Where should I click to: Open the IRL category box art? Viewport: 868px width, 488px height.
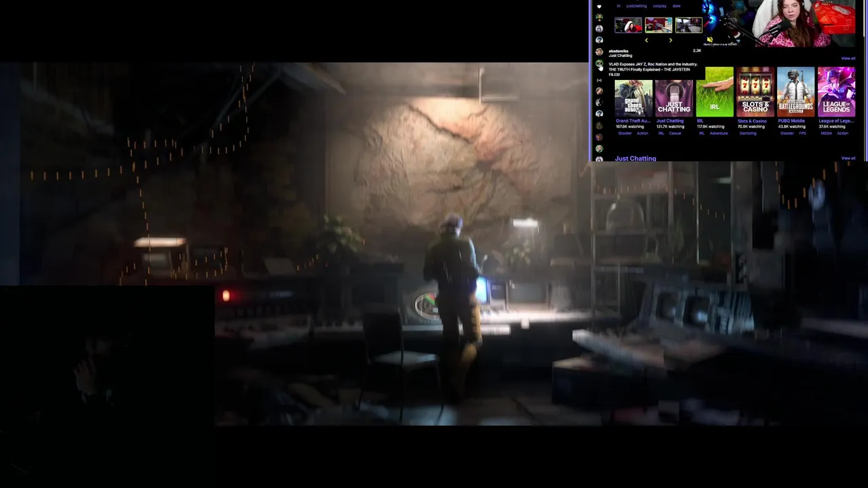click(715, 92)
